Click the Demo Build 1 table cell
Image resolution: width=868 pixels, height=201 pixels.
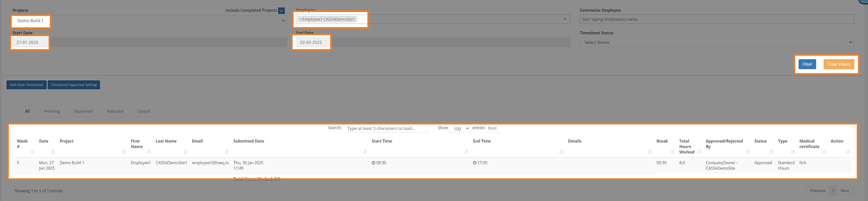pyautogui.click(x=72, y=163)
